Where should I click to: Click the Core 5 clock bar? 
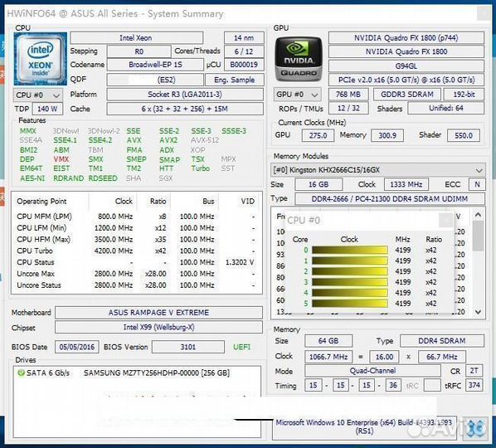[x=349, y=303]
